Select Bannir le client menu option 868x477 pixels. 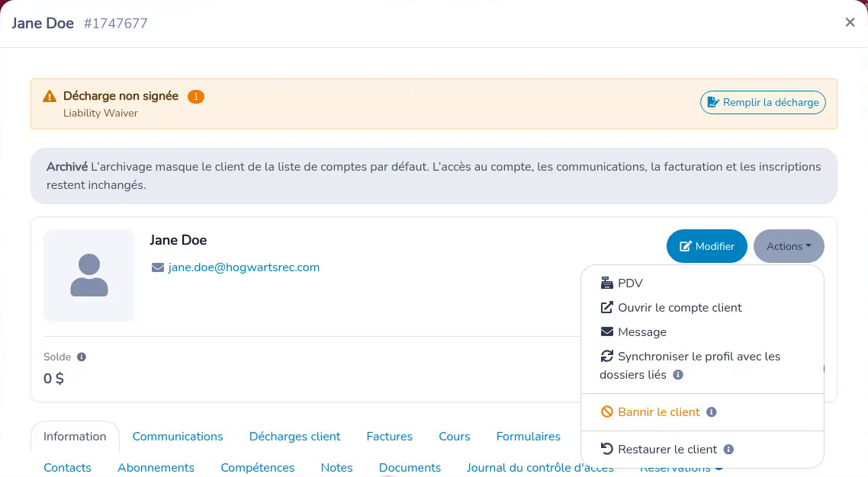(x=702, y=411)
